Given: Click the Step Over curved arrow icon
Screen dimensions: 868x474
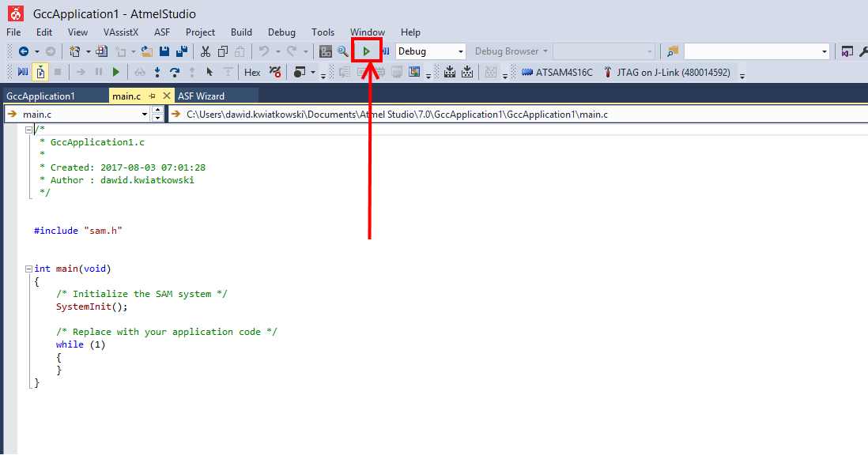Looking at the screenshot, I should point(175,73).
